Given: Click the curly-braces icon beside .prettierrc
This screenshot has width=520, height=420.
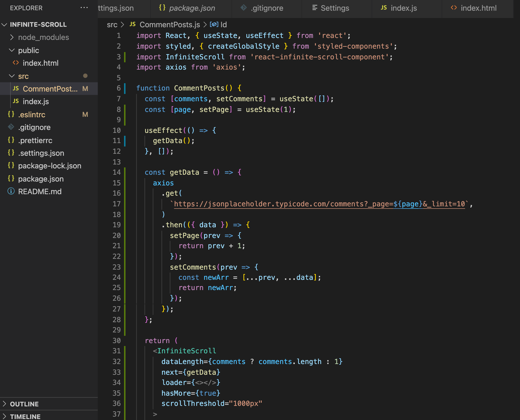Looking at the screenshot, I should 11,140.
